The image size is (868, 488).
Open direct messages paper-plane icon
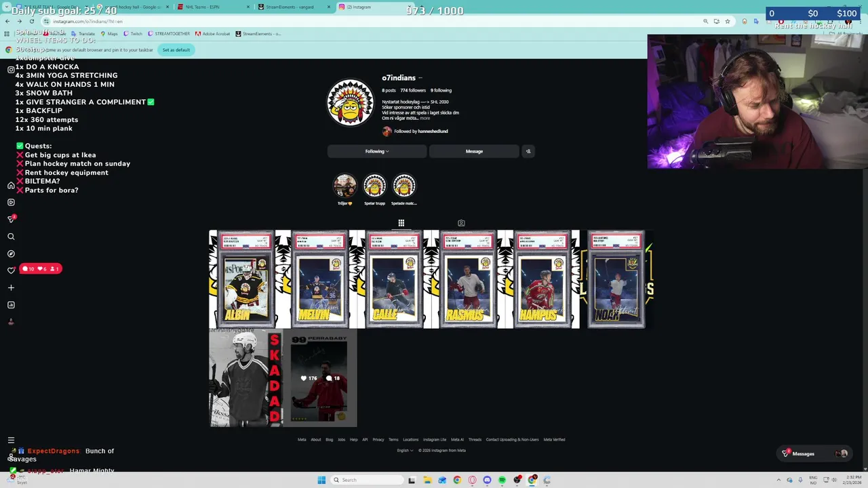pos(11,219)
